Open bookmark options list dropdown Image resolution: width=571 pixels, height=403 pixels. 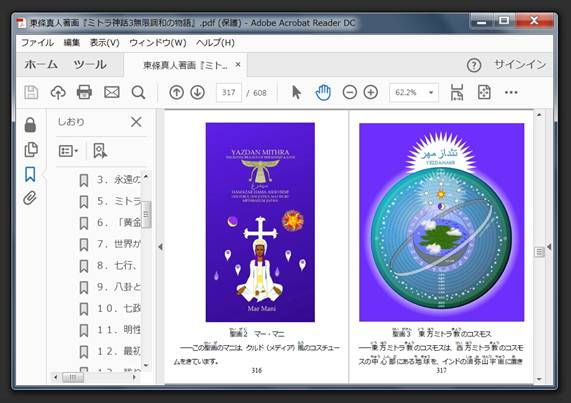pyautogui.click(x=68, y=151)
